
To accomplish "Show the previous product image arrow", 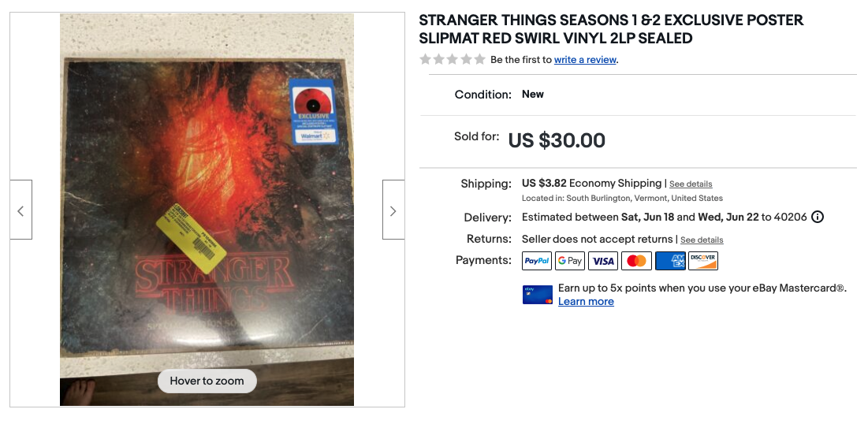I will coord(21,210).
